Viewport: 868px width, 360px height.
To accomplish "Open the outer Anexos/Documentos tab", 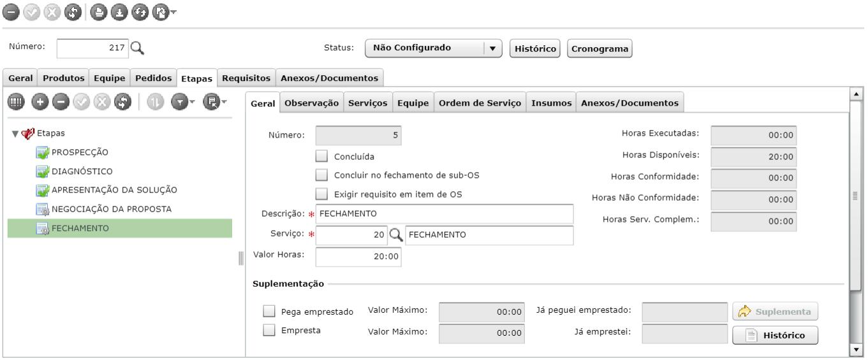I will pos(330,77).
